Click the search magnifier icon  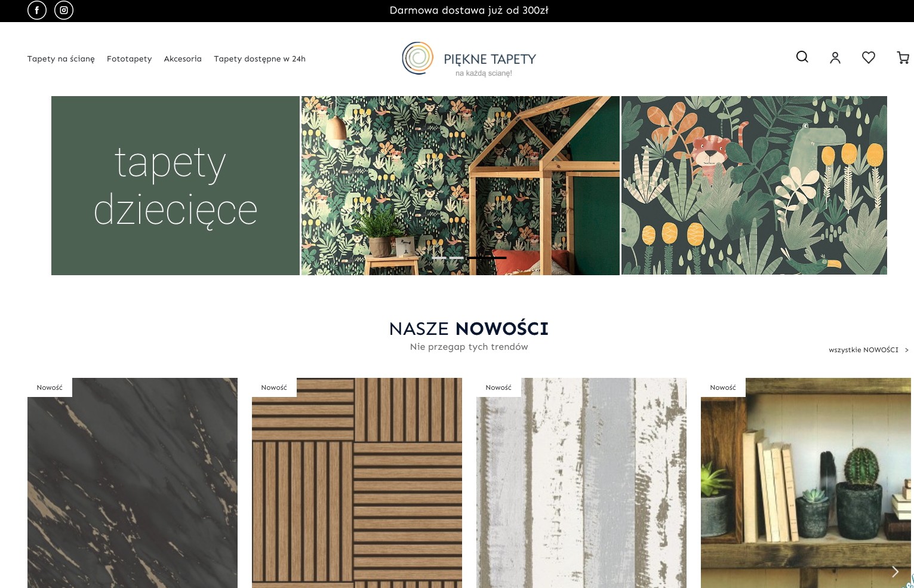(802, 57)
